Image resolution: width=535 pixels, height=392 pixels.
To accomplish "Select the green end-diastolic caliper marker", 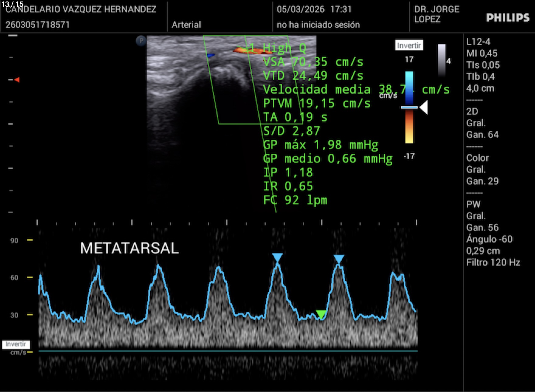I will coord(321,314).
